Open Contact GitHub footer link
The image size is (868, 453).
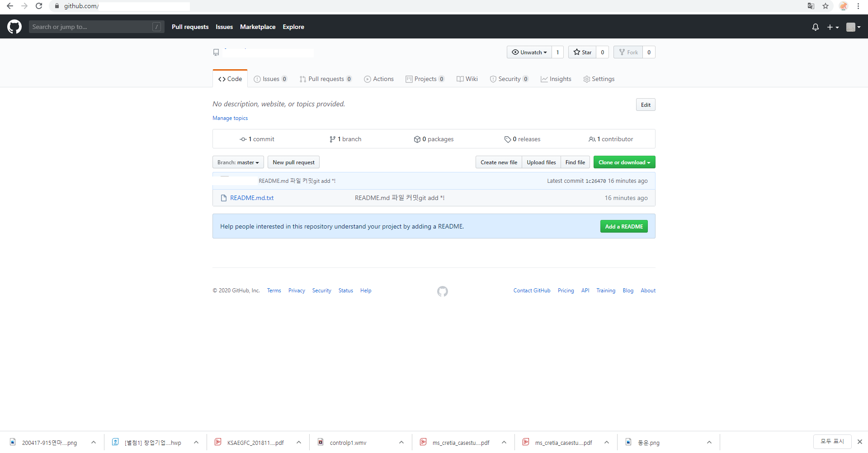click(x=532, y=291)
